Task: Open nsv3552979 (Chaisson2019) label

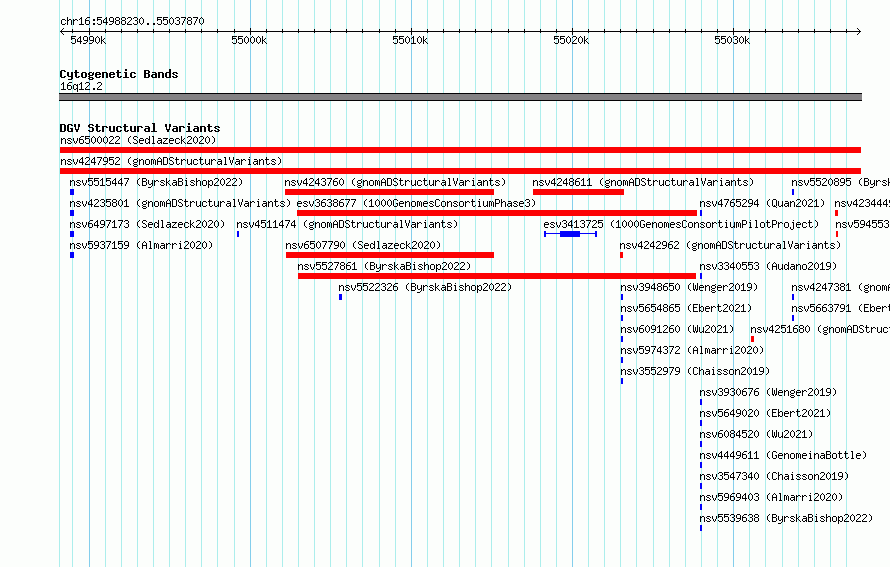Action: click(695, 371)
